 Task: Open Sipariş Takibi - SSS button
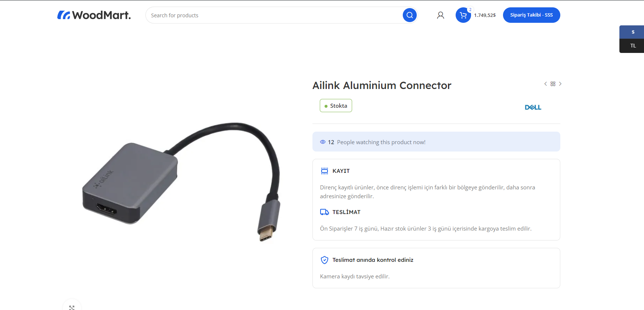click(531, 15)
